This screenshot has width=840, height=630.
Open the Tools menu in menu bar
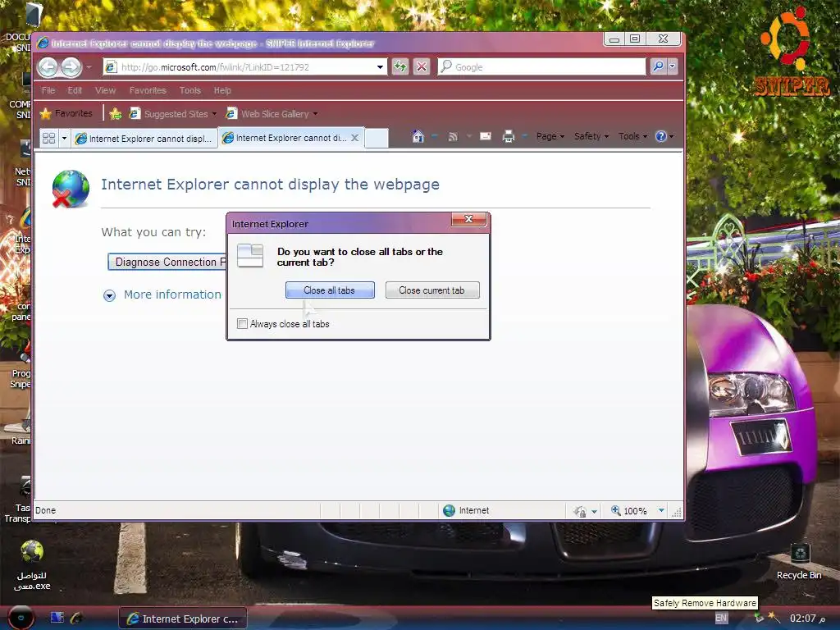click(189, 90)
